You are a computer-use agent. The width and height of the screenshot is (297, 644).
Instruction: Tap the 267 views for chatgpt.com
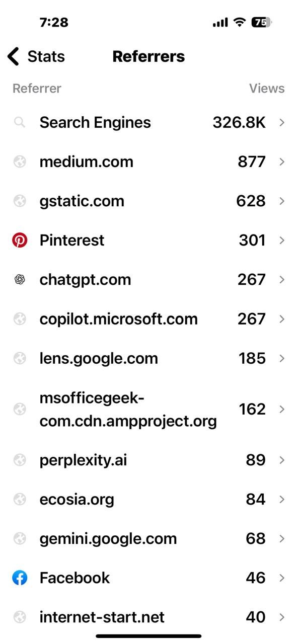251,280
